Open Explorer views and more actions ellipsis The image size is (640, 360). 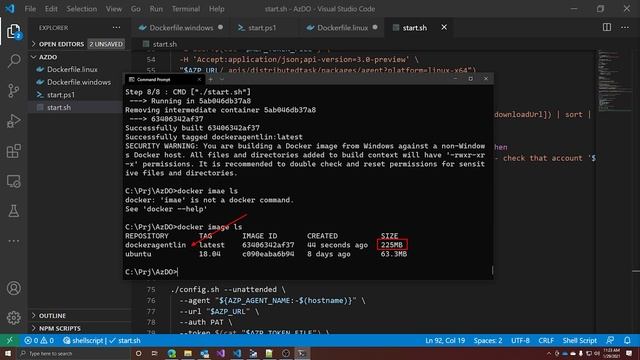pyautogui.click(x=116, y=28)
